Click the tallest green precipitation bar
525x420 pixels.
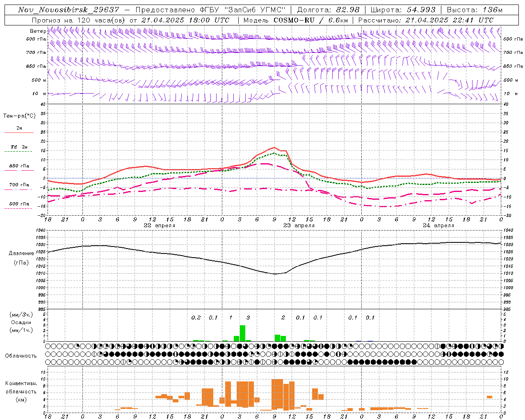[x=242, y=333]
